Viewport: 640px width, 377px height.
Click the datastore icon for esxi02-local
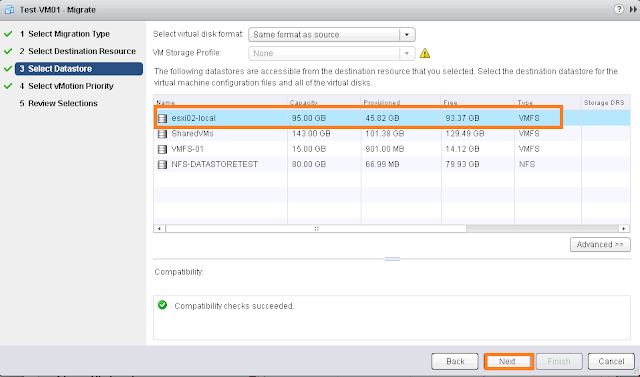(x=162, y=118)
